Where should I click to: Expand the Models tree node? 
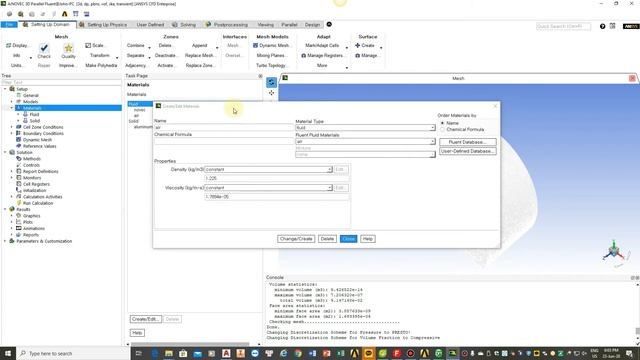[x=11, y=102]
